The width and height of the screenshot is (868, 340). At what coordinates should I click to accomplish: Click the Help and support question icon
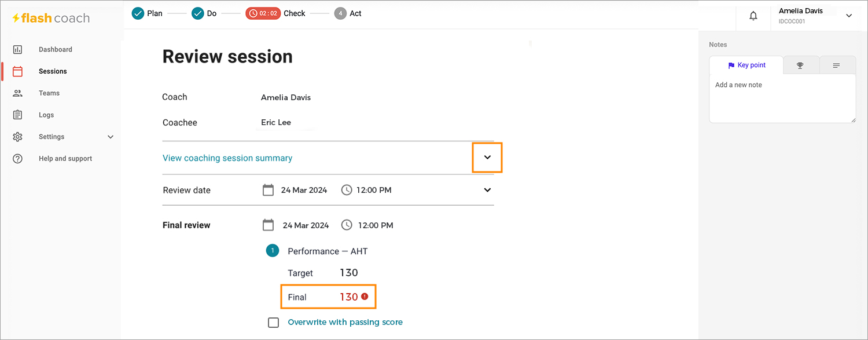point(18,159)
